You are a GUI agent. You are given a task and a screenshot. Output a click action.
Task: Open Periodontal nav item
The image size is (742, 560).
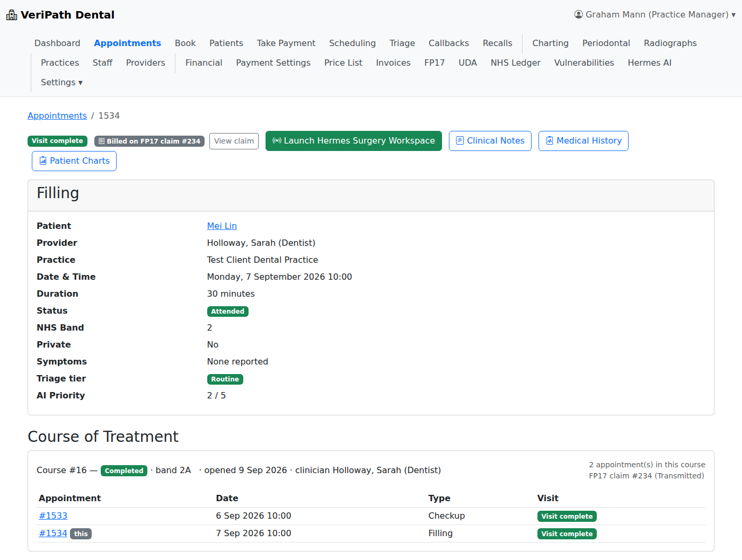tap(606, 43)
